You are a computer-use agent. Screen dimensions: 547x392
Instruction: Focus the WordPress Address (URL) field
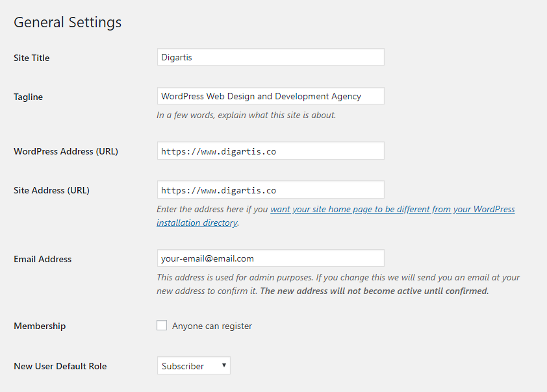(271, 151)
